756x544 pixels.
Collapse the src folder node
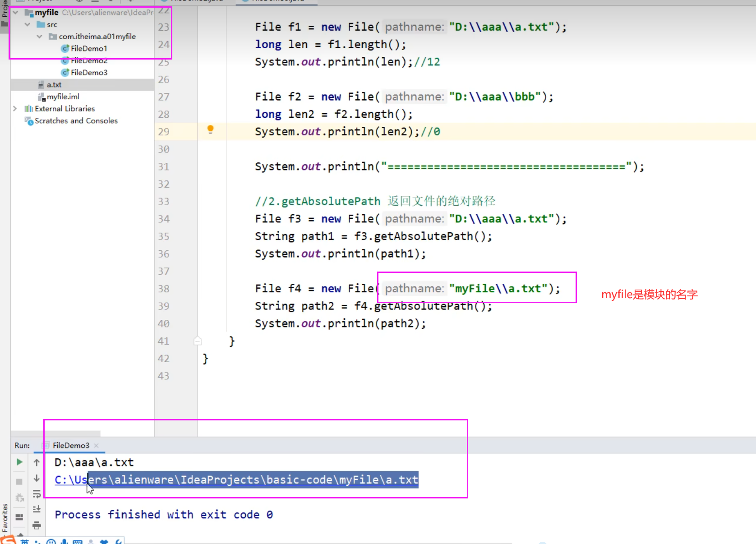(28, 24)
